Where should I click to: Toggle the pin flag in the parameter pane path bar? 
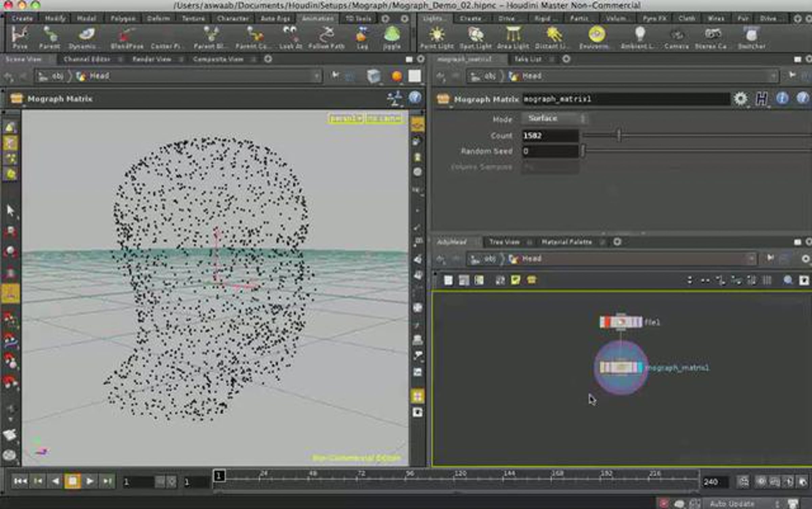(792, 75)
